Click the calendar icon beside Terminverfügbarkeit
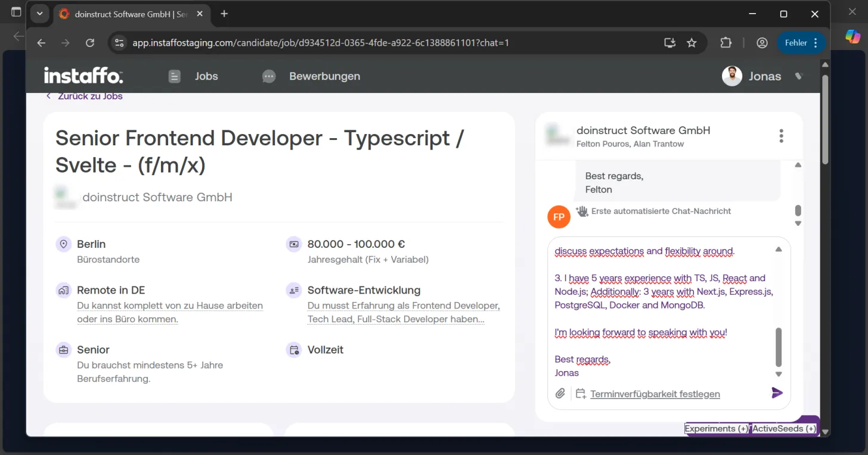Image resolution: width=868 pixels, height=455 pixels. [x=581, y=394]
